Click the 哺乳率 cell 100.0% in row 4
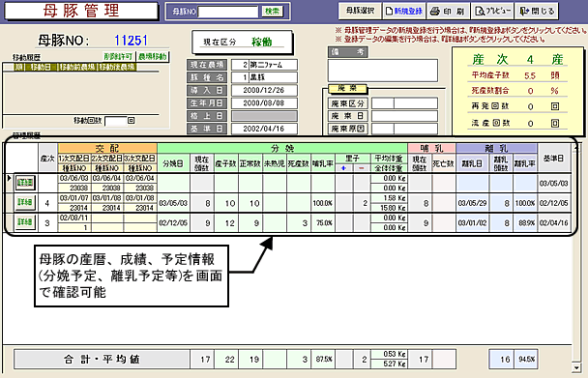Screen dimensions: 588x378 click(x=322, y=203)
